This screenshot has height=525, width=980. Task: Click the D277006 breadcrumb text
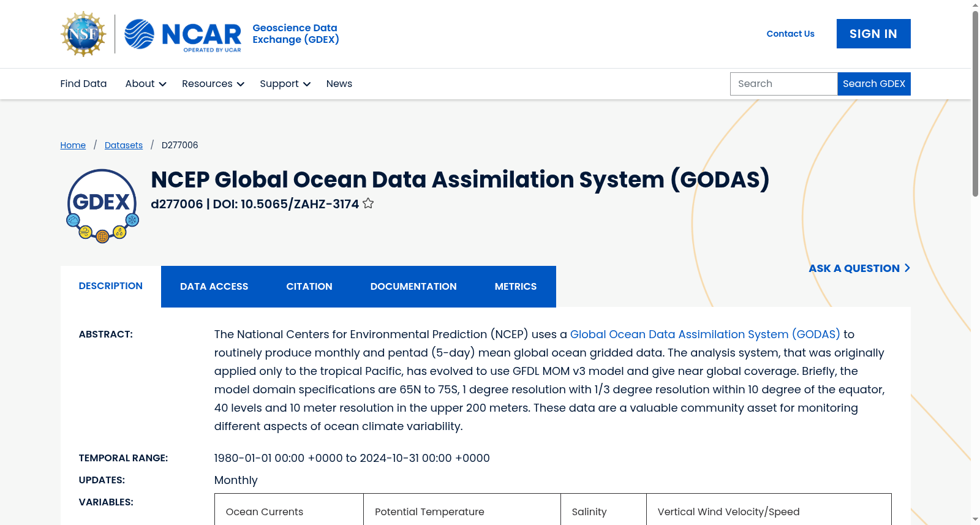point(179,145)
